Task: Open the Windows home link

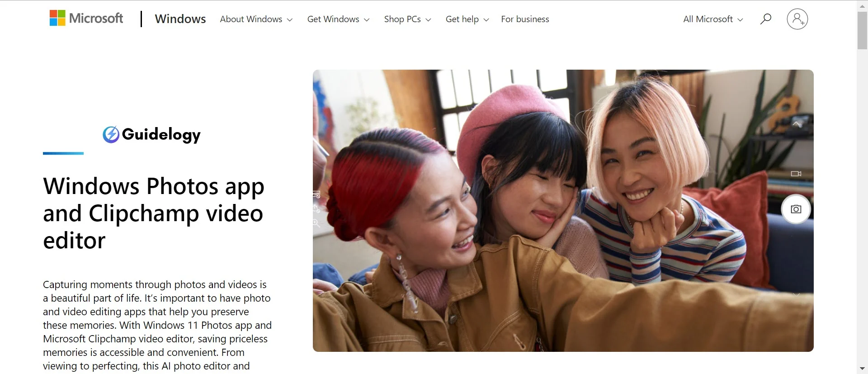Action: tap(180, 19)
